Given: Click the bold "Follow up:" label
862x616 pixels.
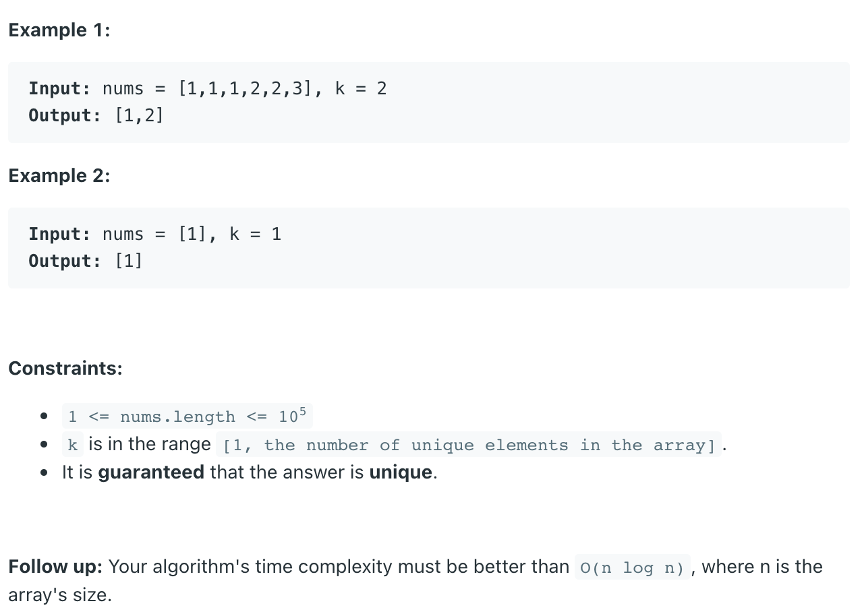Looking at the screenshot, I should [x=55, y=567].
